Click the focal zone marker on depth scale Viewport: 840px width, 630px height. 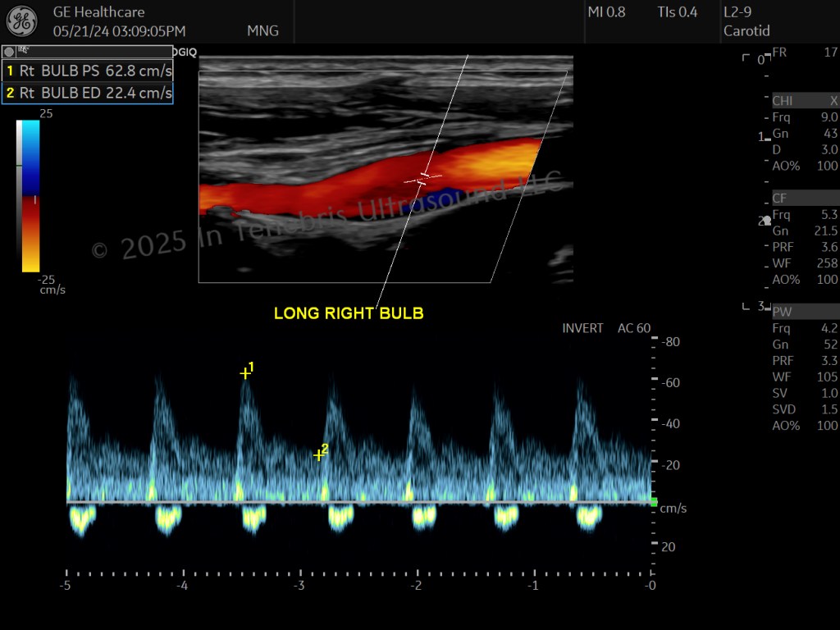click(x=767, y=221)
